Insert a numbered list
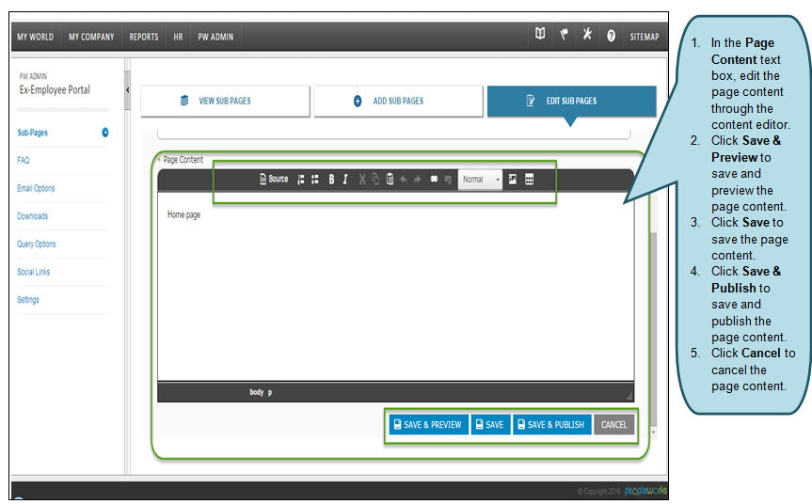The image size is (812, 504). [300, 180]
